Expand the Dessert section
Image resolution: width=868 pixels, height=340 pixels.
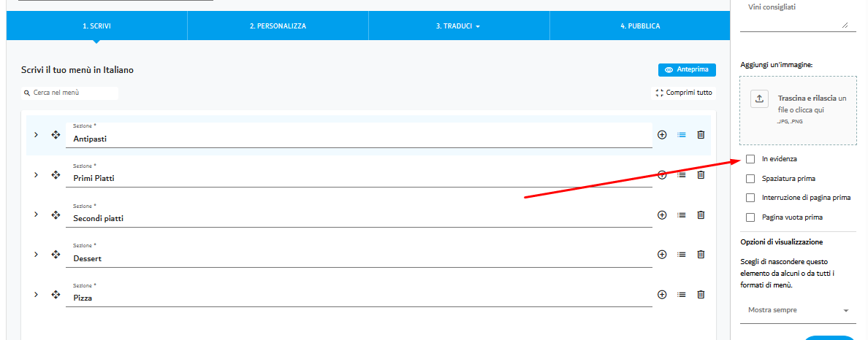(36, 255)
